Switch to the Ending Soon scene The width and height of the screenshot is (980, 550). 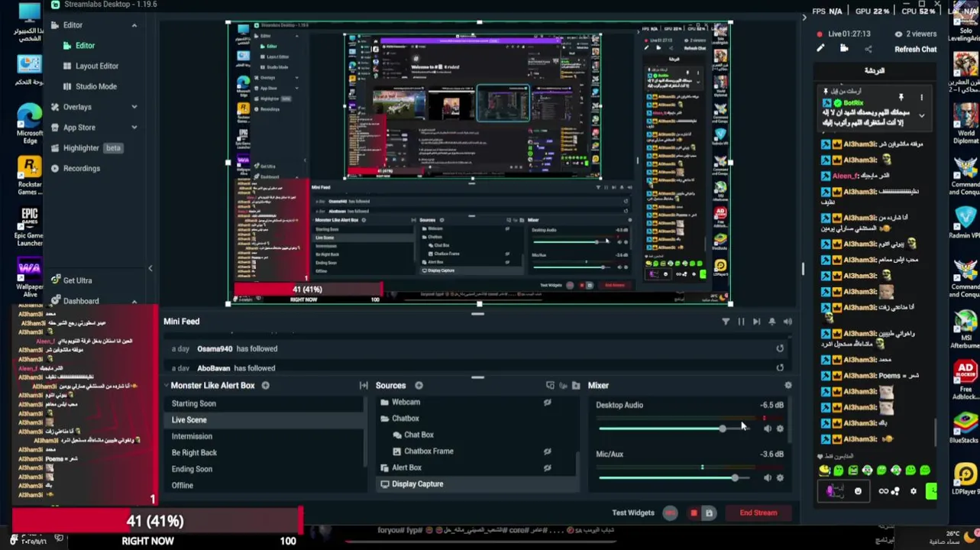pyautogui.click(x=192, y=469)
